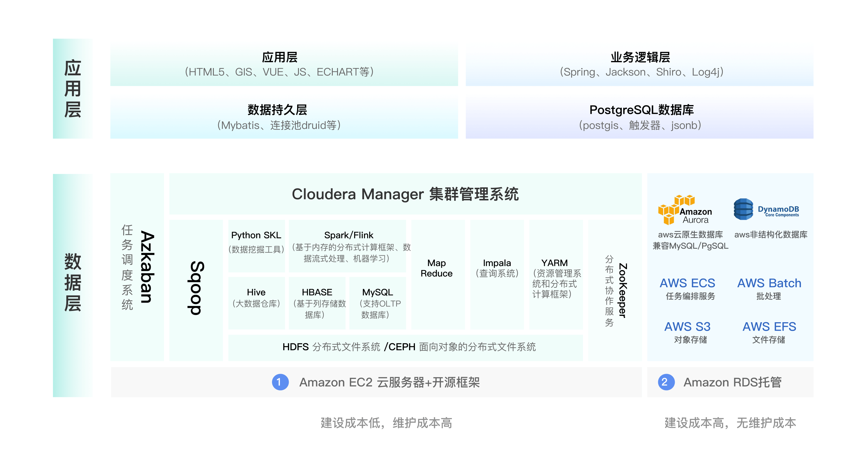Viewport: 868px width, 469px height.
Task: Click the vertical 数据层 side label
Action: tap(73, 285)
